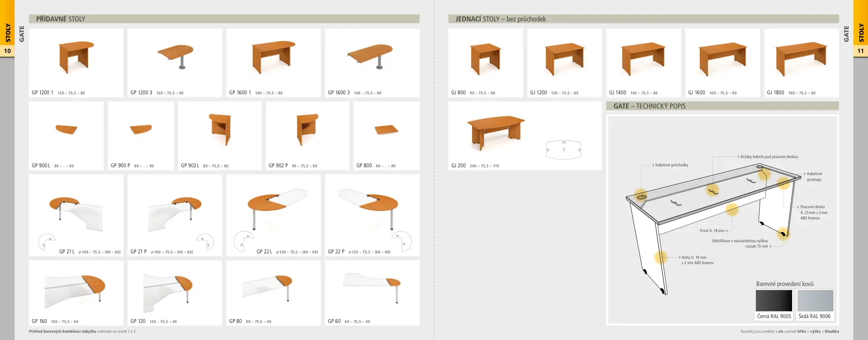Open the GP 902 P cabinet image

coord(307,129)
